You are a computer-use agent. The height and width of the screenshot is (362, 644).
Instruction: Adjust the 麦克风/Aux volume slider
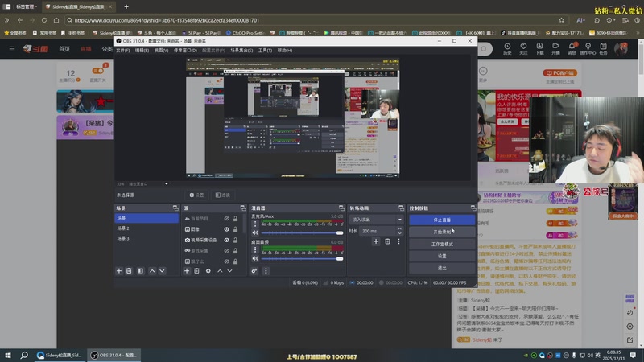coord(303,232)
